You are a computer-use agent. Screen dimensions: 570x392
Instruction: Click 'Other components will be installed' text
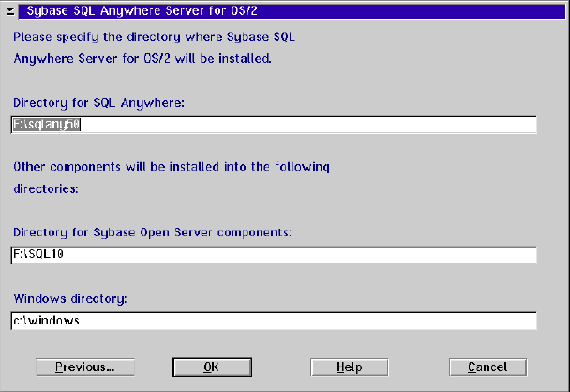tap(172, 177)
